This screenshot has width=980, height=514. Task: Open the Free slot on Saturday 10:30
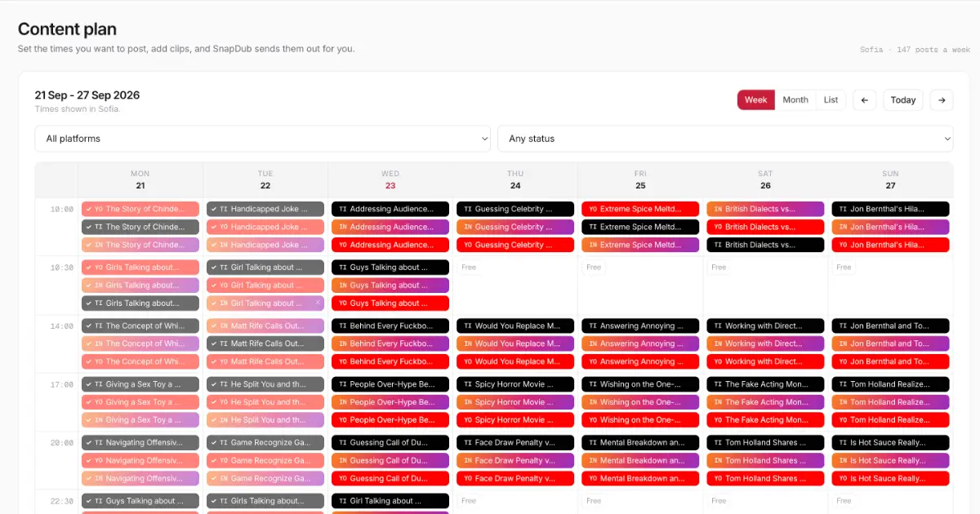click(719, 267)
